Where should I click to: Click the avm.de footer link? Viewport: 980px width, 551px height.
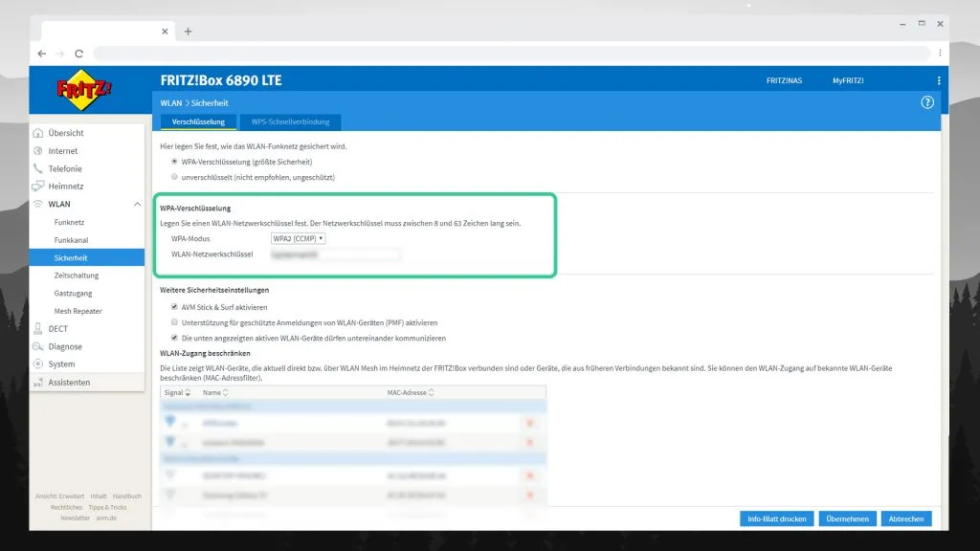tap(106, 518)
